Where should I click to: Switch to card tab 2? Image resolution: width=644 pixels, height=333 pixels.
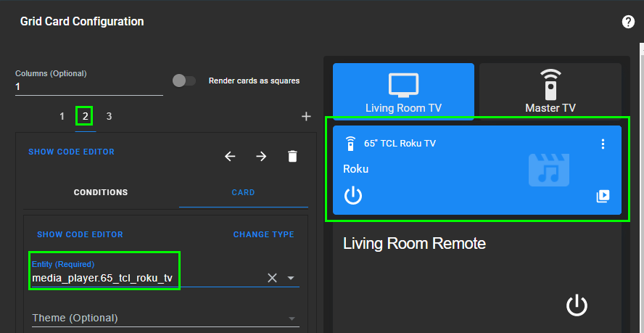point(86,117)
